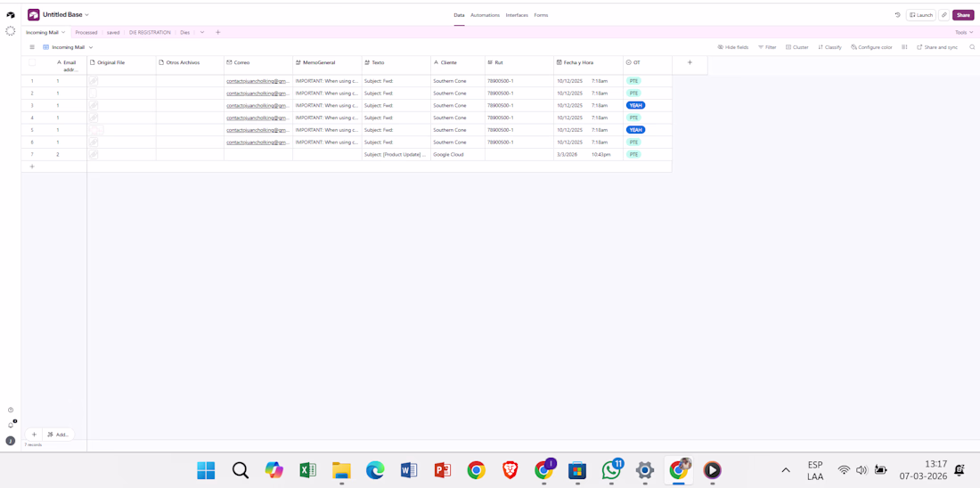This screenshot has width=980, height=488.
Task: Click the search magnifier in view toolbar
Action: point(972,47)
